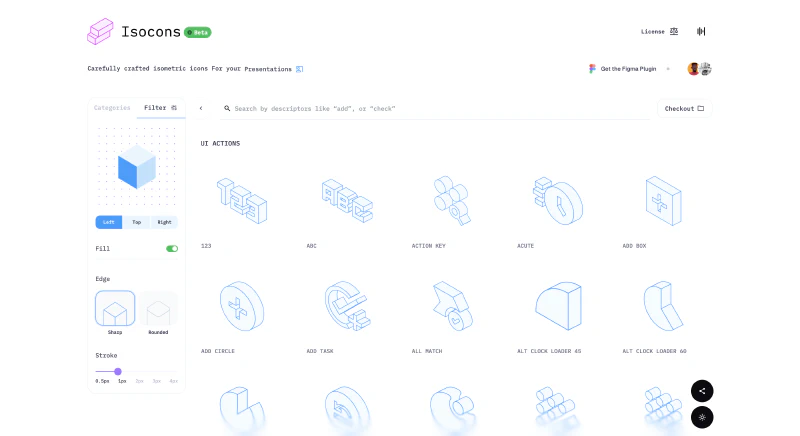Image resolution: width=800 pixels, height=436 pixels.
Task: Toggle the dark mode sun button
Action: [702, 416]
